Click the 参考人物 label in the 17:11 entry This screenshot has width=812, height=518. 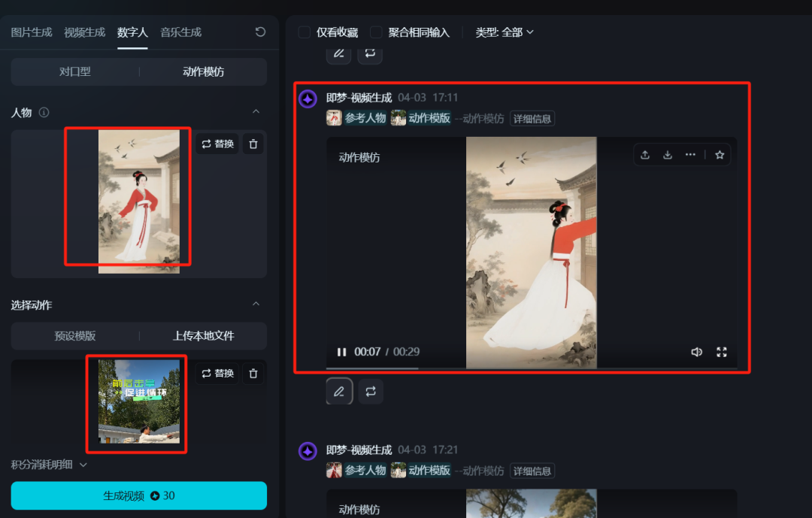365,118
